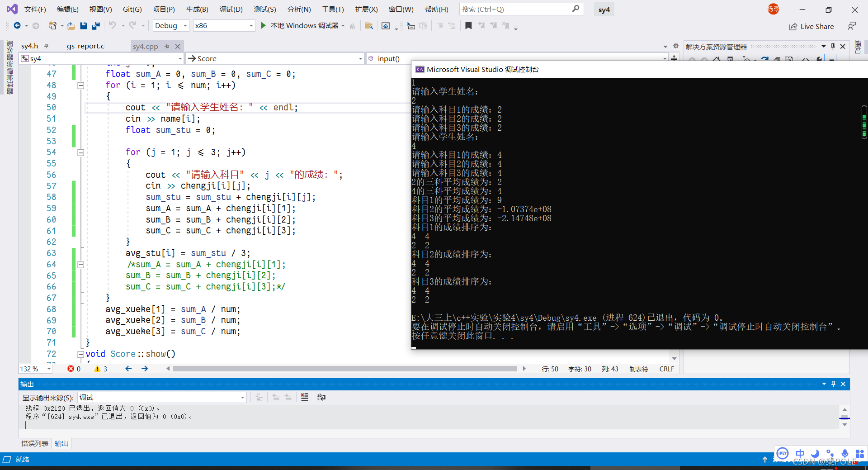Image resolution: width=868 pixels, height=470 pixels.
Task: Click the Find in Files folder-search icon
Action: click(x=369, y=26)
